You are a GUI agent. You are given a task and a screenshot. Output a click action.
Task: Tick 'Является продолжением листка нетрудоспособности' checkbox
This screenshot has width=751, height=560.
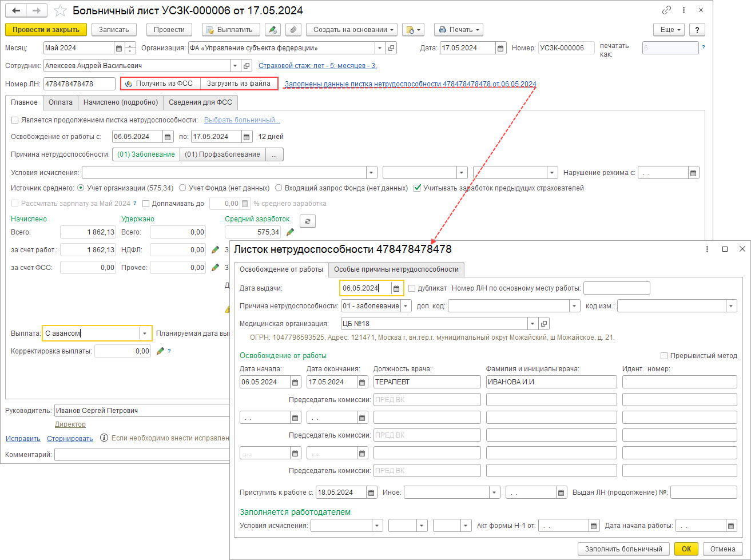pyautogui.click(x=15, y=120)
